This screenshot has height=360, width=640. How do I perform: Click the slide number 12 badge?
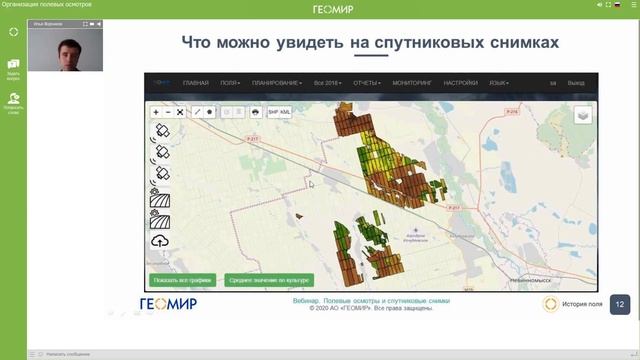[x=620, y=304]
